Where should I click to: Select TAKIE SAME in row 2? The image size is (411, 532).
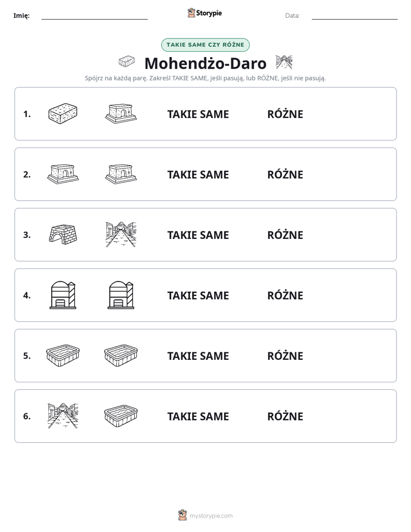[198, 174]
